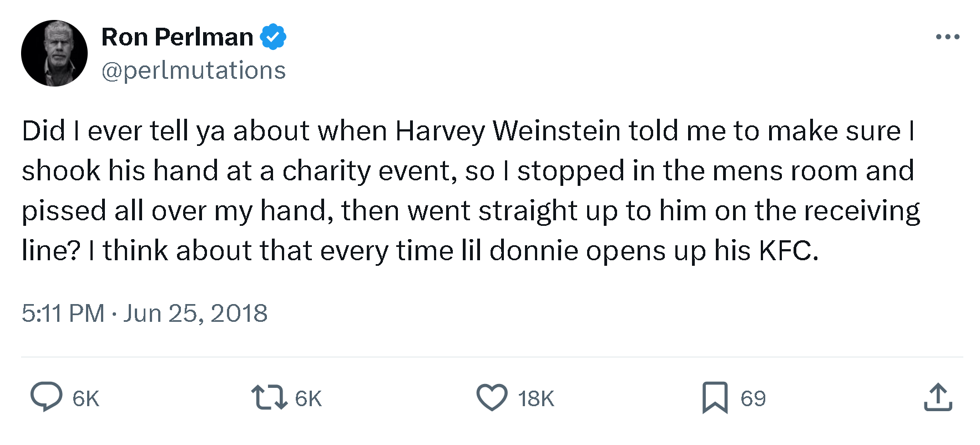Click the reply speech bubble icon

(46, 397)
